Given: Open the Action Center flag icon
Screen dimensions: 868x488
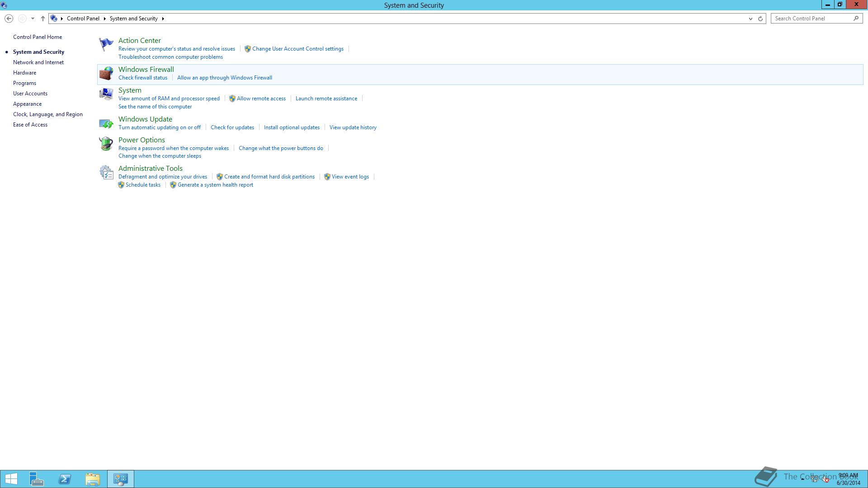Looking at the screenshot, I should (x=106, y=44).
